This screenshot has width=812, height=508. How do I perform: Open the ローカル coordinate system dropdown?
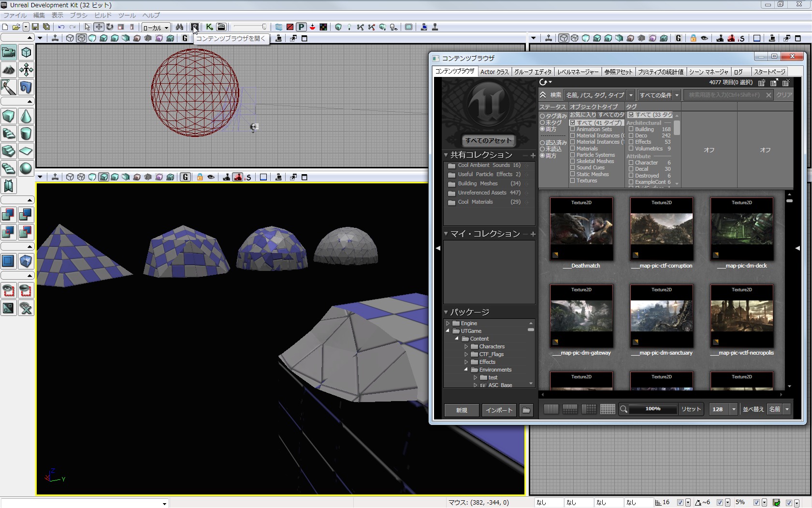point(156,28)
